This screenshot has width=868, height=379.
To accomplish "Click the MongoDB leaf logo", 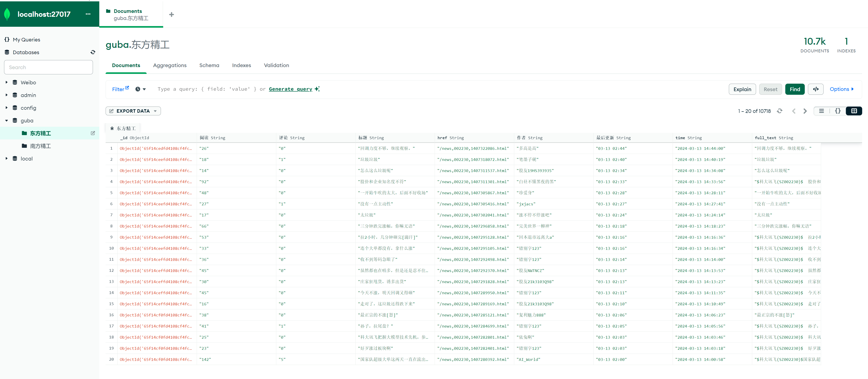I will point(7,14).
